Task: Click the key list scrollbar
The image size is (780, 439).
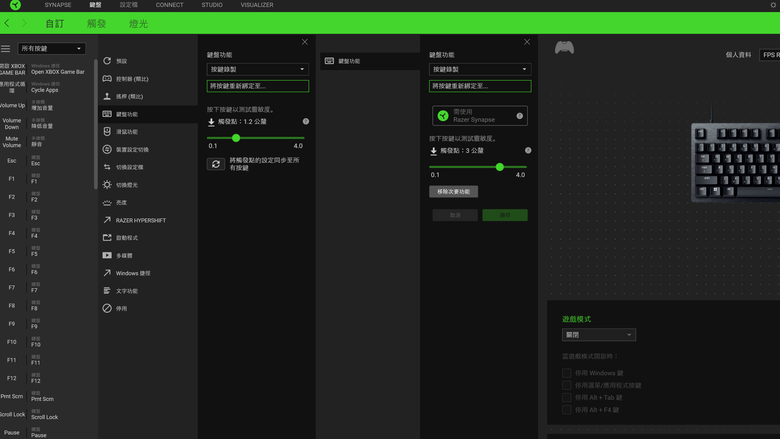Action: [x=95, y=124]
